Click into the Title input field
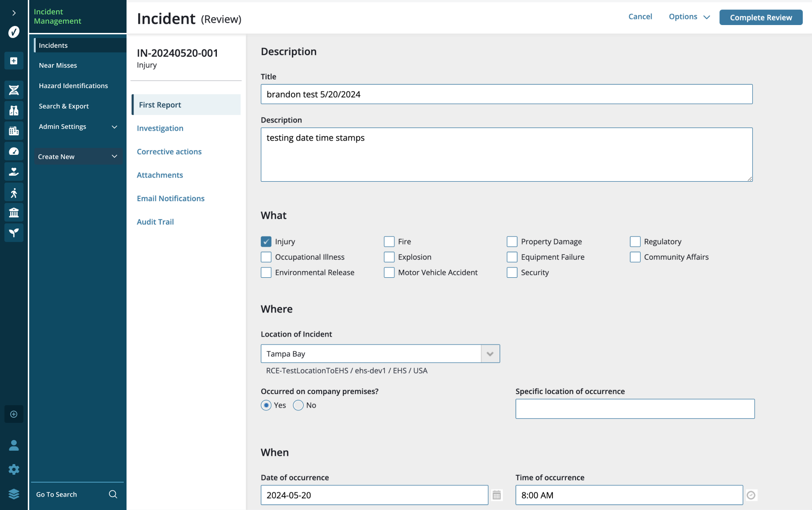812x510 pixels. [507, 94]
